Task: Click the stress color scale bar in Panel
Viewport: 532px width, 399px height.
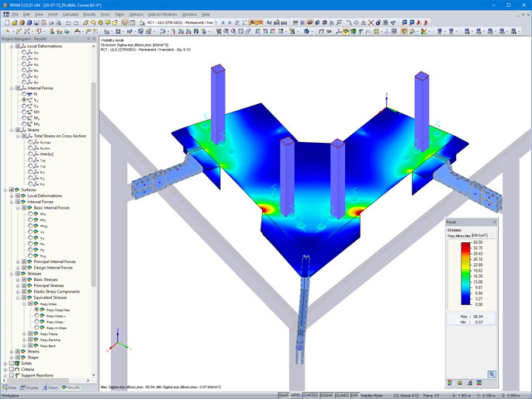Action: pyautogui.click(x=465, y=274)
